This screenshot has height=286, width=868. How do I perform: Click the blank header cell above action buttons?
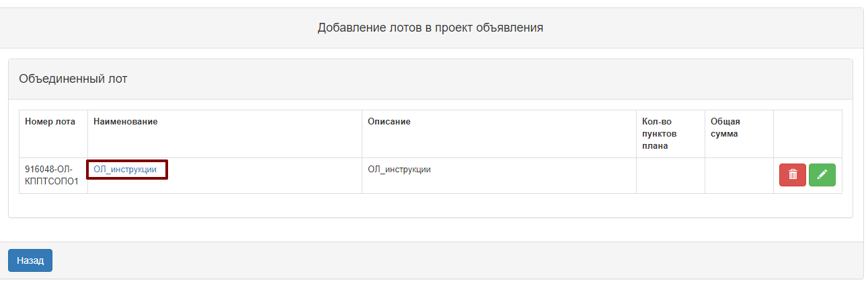pos(807,134)
